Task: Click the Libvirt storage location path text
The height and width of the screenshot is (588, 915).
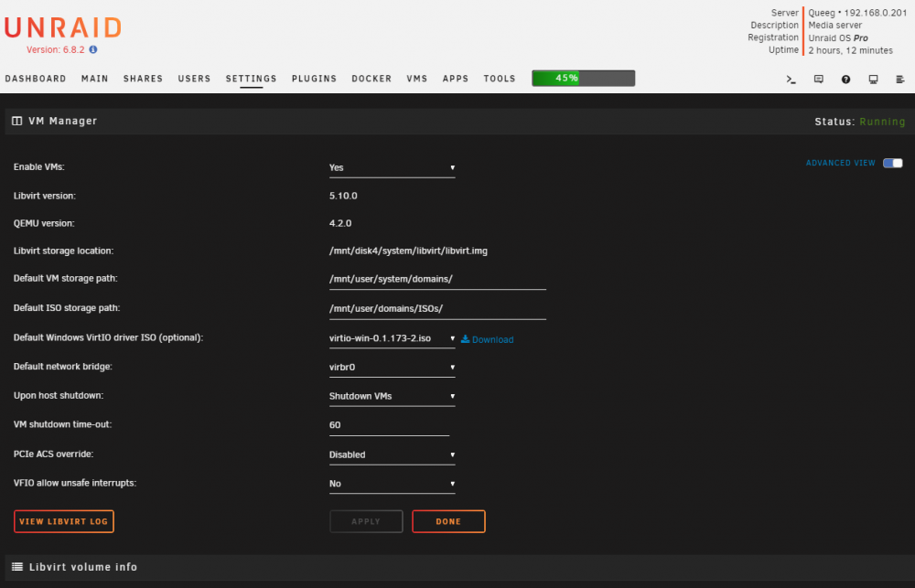Action: tap(408, 251)
